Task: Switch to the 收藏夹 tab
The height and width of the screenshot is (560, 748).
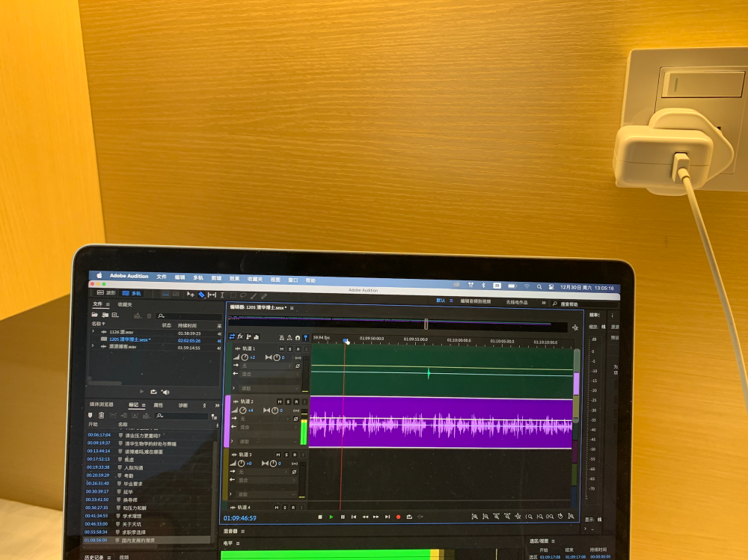Action: tap(124, 304)
